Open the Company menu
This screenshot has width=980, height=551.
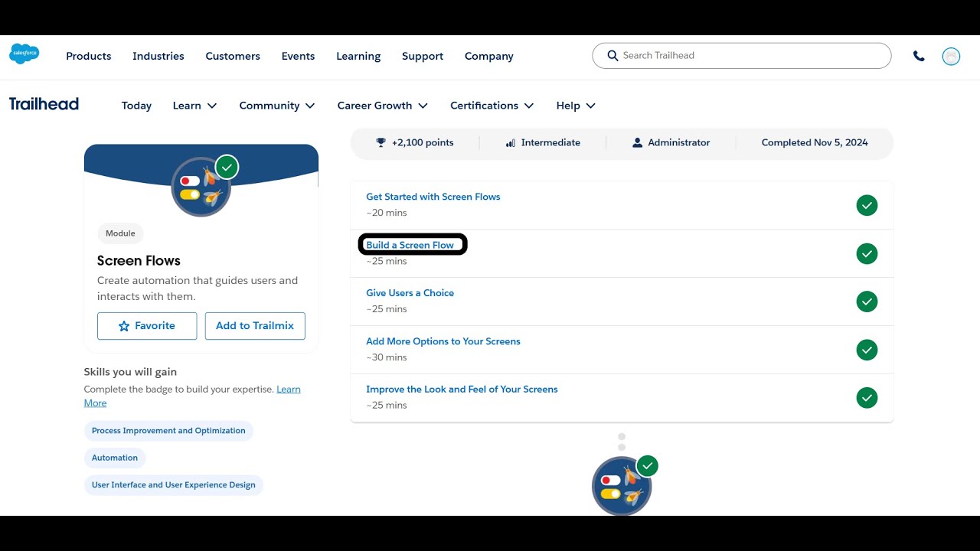tap(489, 56)
